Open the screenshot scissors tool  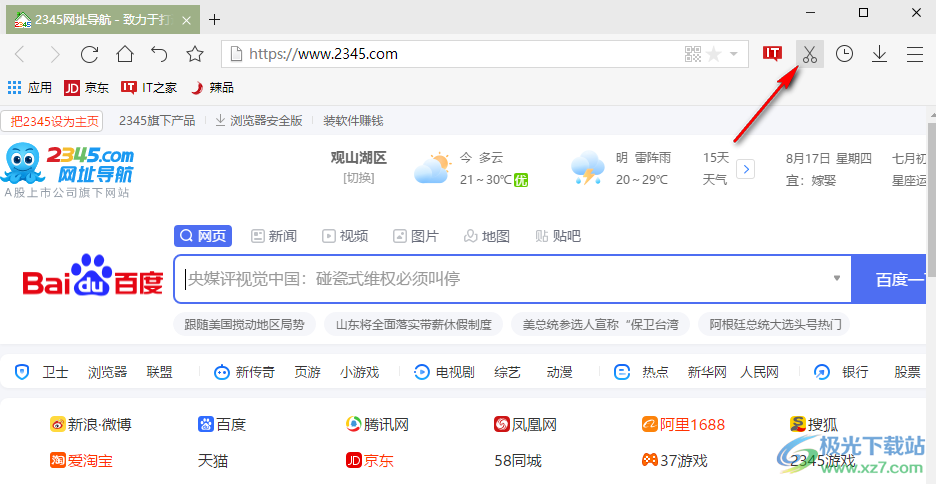809,54
